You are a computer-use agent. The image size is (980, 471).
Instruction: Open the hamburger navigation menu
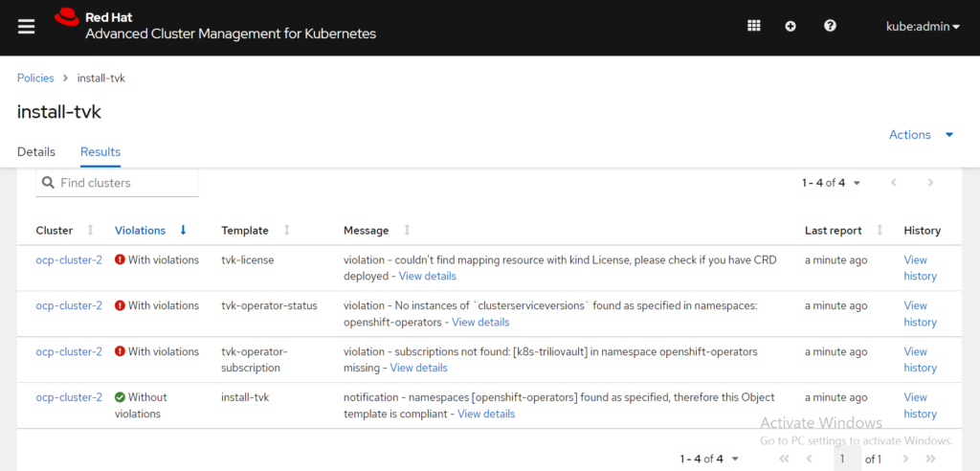(x=26, y=27)
